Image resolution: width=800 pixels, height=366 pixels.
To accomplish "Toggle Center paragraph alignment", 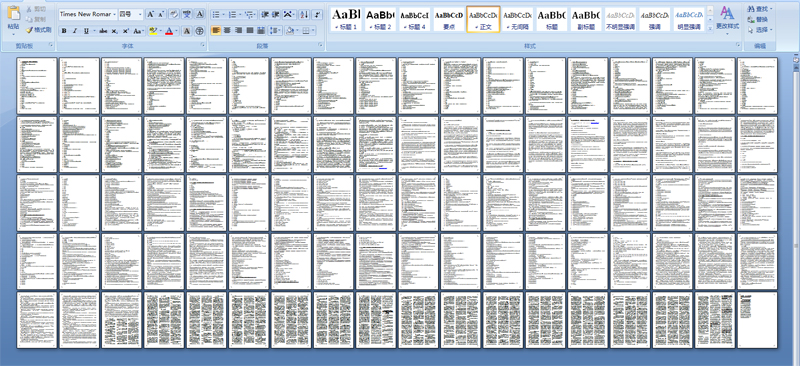I will 228,31.
